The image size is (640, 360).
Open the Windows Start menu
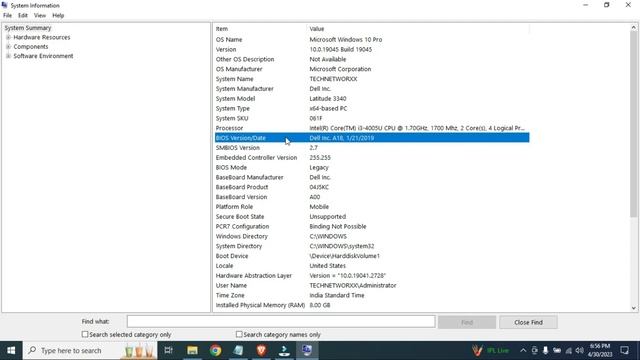point(11,350)
